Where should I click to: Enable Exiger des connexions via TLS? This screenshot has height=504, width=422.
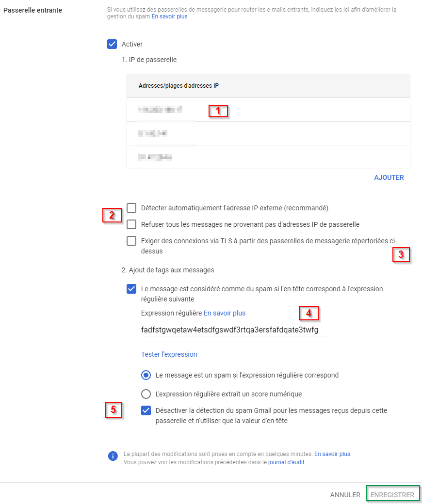coord(131,241)
